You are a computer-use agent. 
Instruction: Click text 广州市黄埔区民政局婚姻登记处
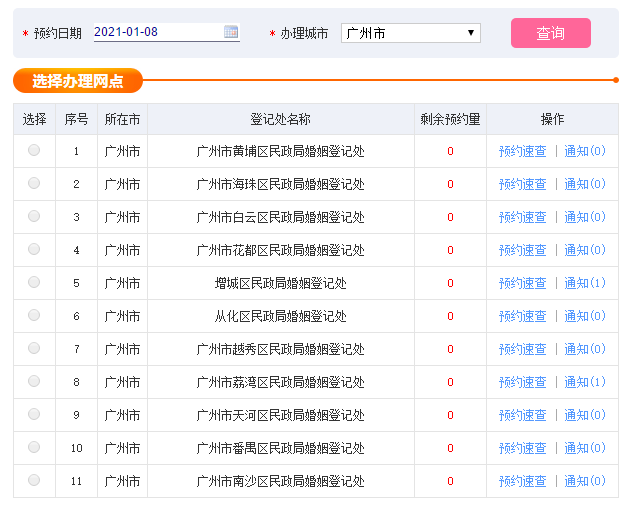[x=280, y=151]
